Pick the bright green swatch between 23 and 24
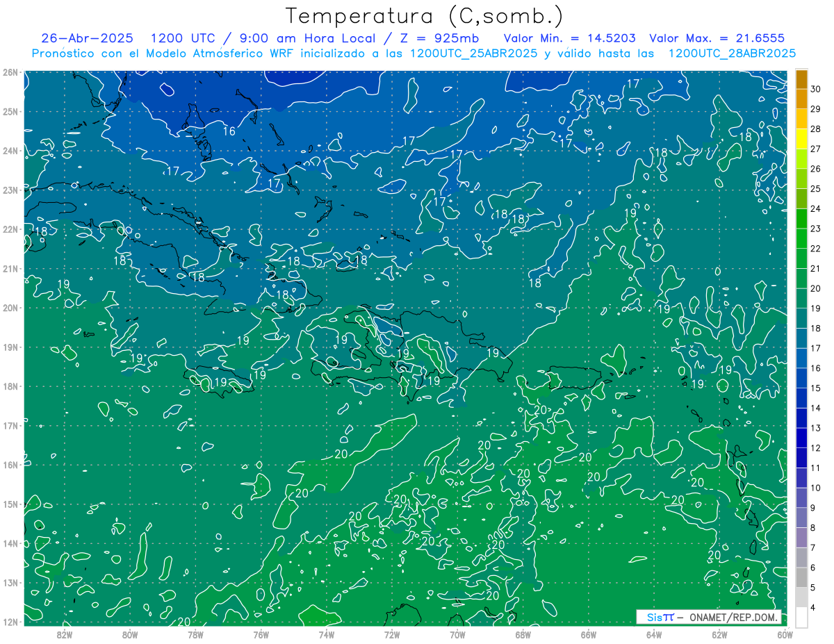Image resolution: width=834 pixels, height=644 pixels. (x=801, y=218)
